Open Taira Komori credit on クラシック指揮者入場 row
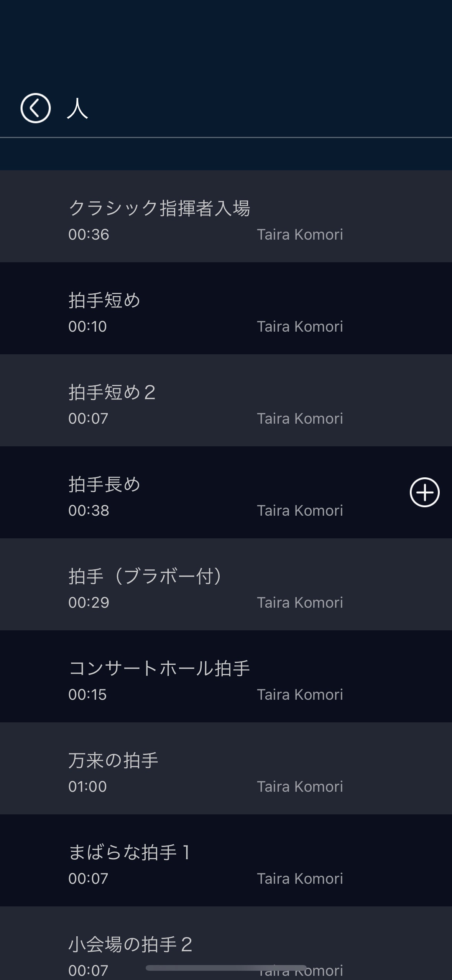Image resolution: width=452 pixels, height=980 pixels. click(300, 235)
